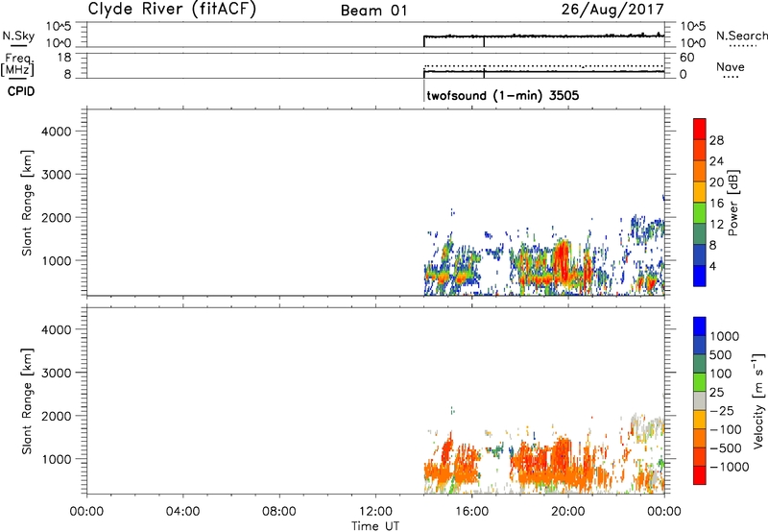Click the 04:00 time tick label
Image resolution: width=768 pixels, height=532 pixels.
click(x=182, y=512)
